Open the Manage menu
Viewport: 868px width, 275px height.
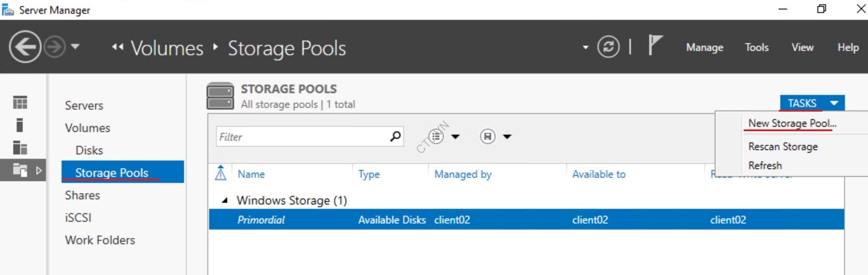pyautogui.click(x=705, y=47)
